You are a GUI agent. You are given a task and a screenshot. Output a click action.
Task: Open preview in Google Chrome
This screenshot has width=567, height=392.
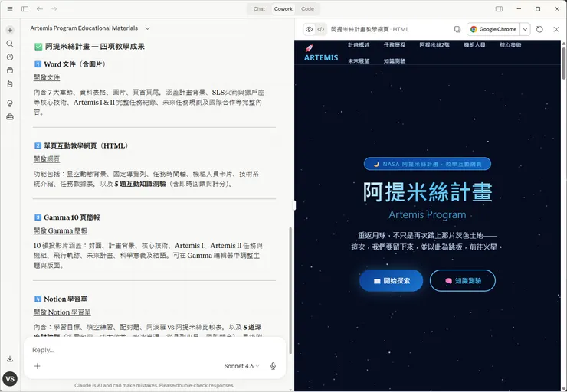click(x=493, y=29)
